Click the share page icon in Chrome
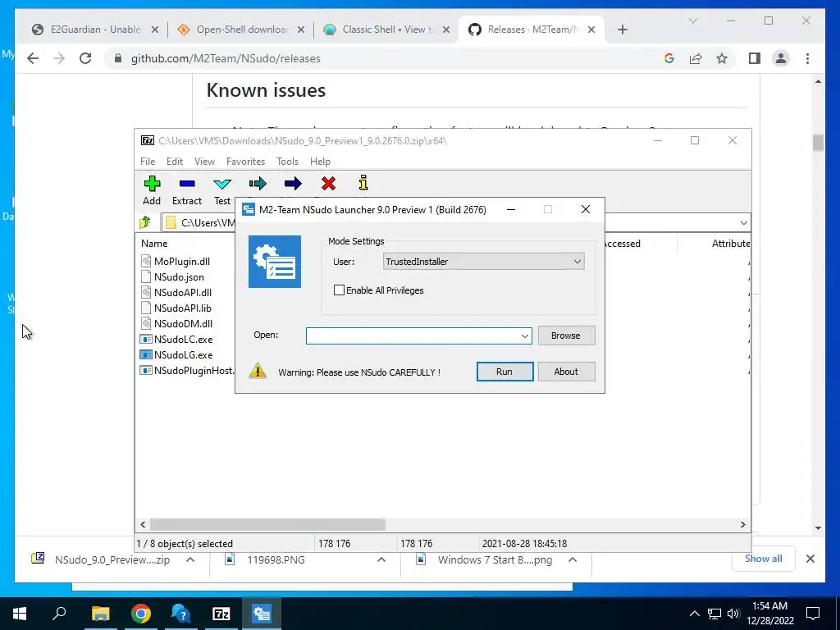Viewport: 840px width, 630px height. click(x=696, y=58)
